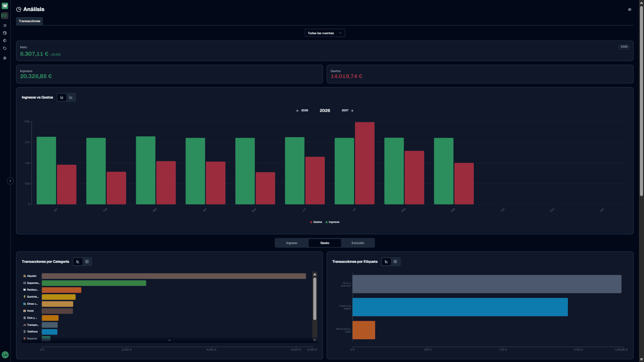This screenshot has height=362, width=644.
Task: Open settings via the sidebar gear icon
Action: (x=5, y=58)
